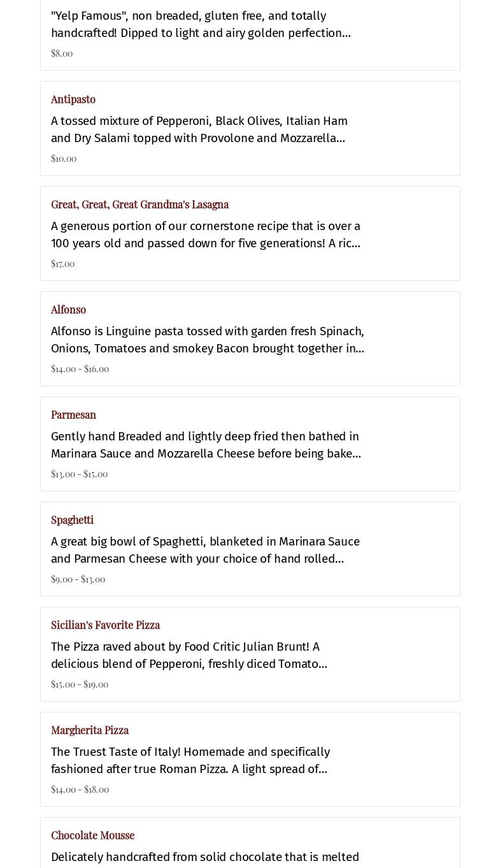Click Great, Great, Great Grandma's Lasagna title
The height and width of the screenshot is (868, 500).
[139, 205]
